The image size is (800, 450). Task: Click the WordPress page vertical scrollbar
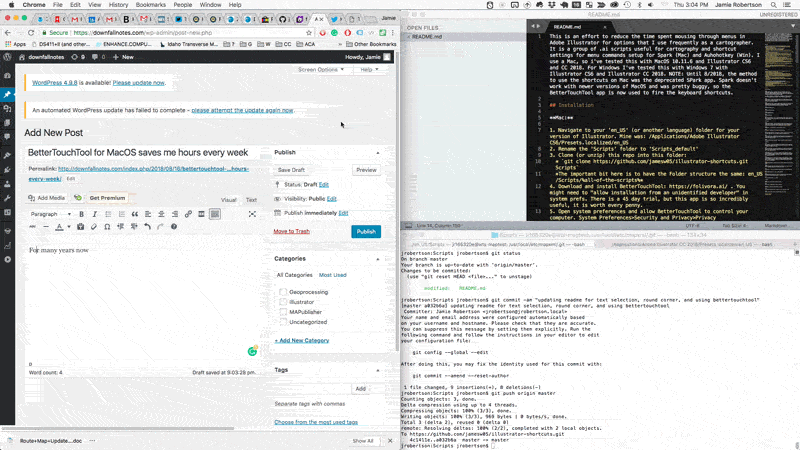(398, 204)
